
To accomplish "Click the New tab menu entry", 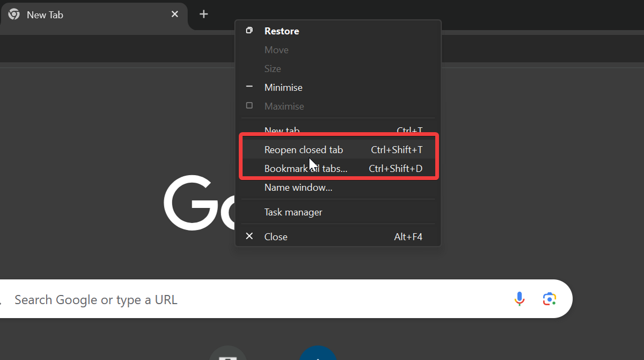I will point(282,130).
